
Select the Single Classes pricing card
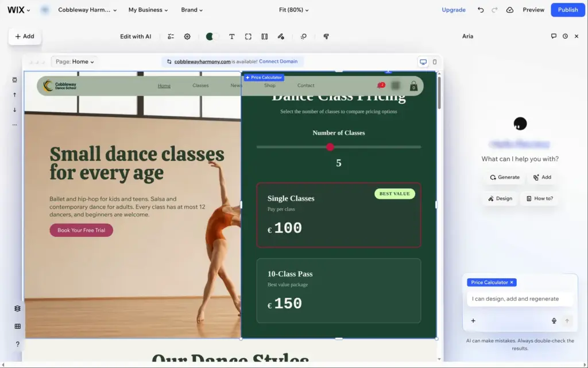(339, 215)
